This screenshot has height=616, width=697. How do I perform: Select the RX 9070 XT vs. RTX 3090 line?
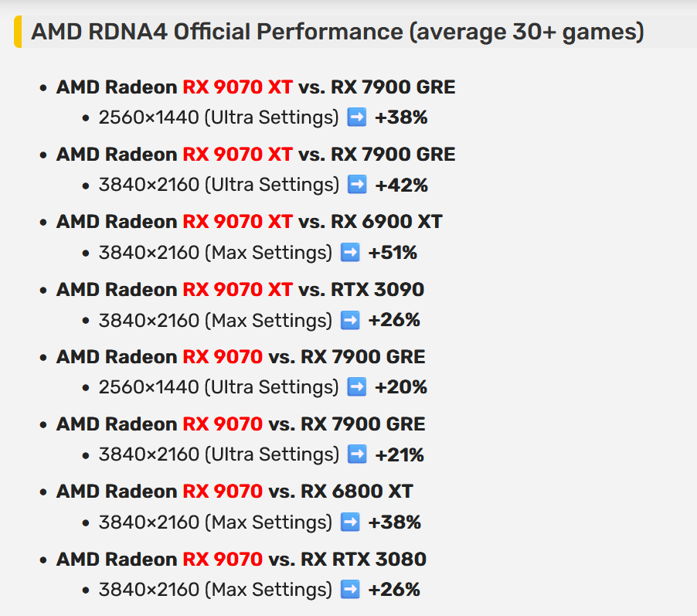pos(240,289)
